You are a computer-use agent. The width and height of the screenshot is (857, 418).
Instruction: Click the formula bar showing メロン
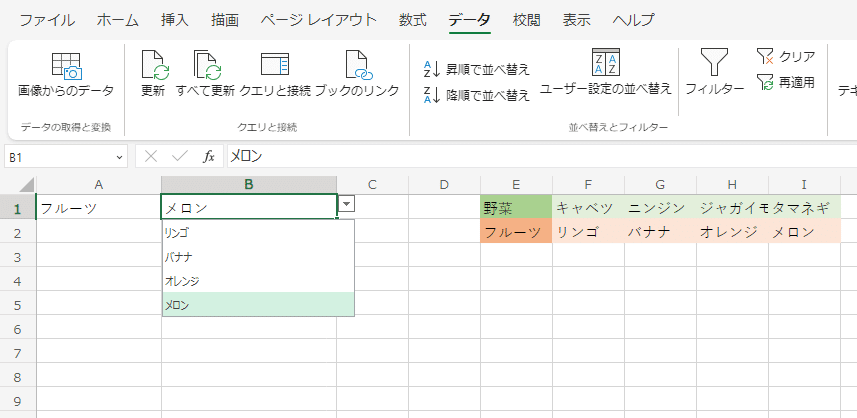[541, 157]
